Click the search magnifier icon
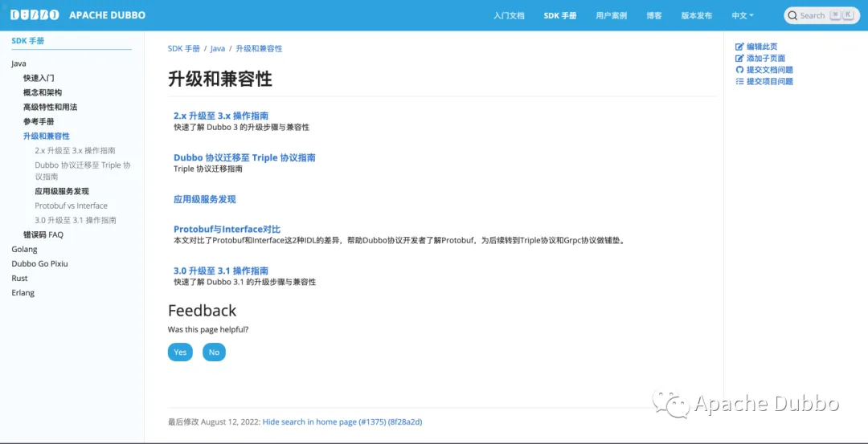The image size is (868, 444). [x=792, y=15]
